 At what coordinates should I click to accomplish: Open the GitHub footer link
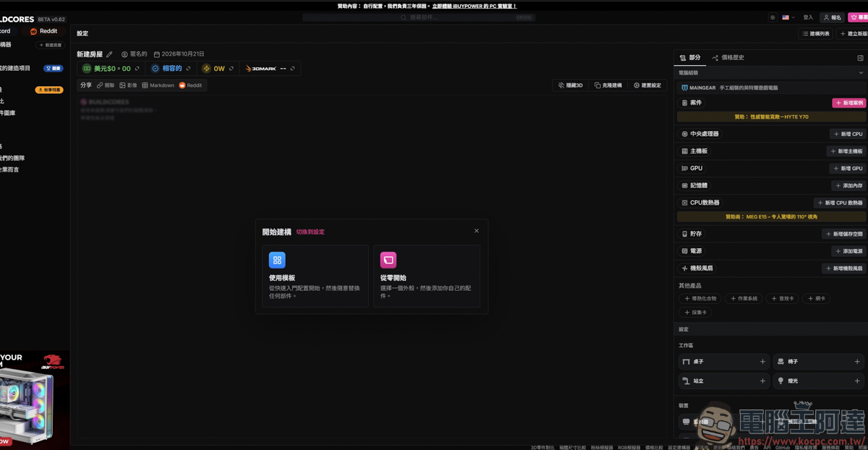(x=783, y=448)
